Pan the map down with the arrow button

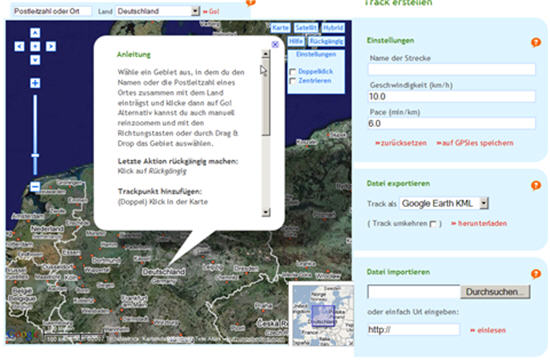coord(35,60)
